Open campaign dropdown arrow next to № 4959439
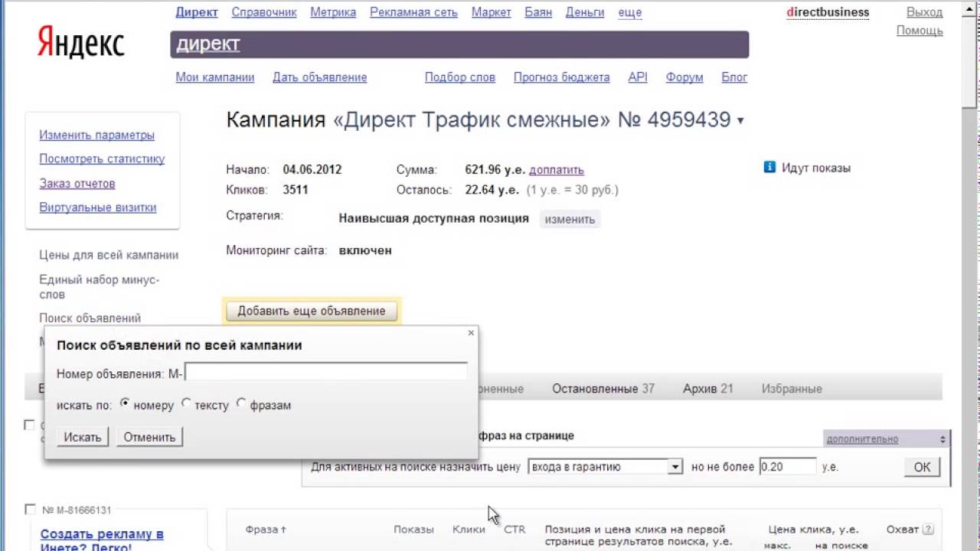 [740, 121]
